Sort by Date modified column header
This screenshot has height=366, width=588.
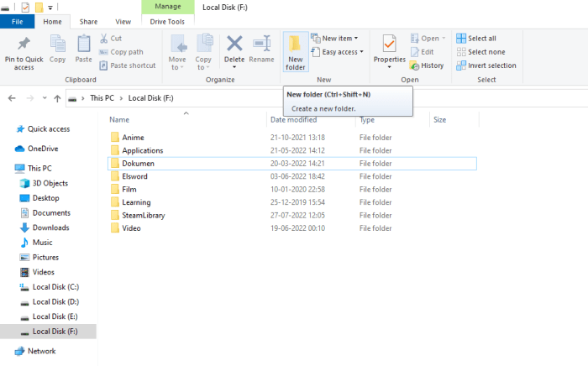tap(294, 120)
